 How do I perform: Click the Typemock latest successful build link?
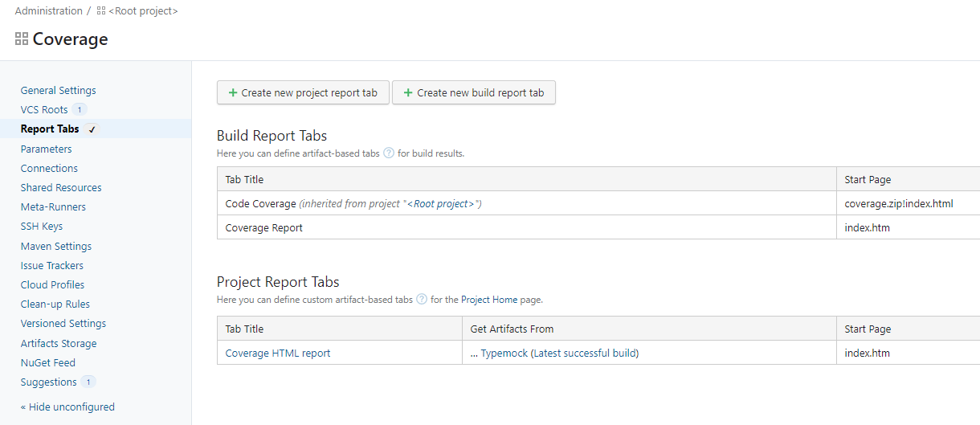[x=559, y=353]
